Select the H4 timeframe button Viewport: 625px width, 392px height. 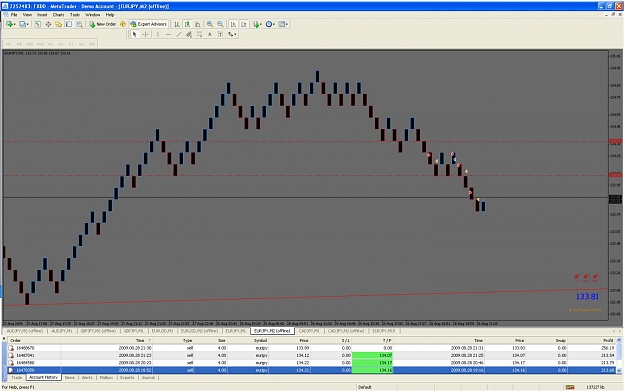pyautogui.click(x=61, y=44)
